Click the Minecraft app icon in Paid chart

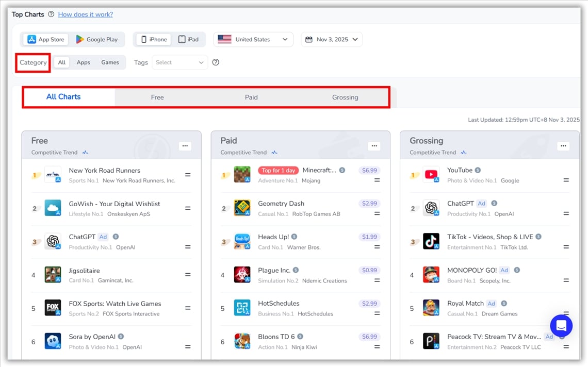[x=242, y=175]
